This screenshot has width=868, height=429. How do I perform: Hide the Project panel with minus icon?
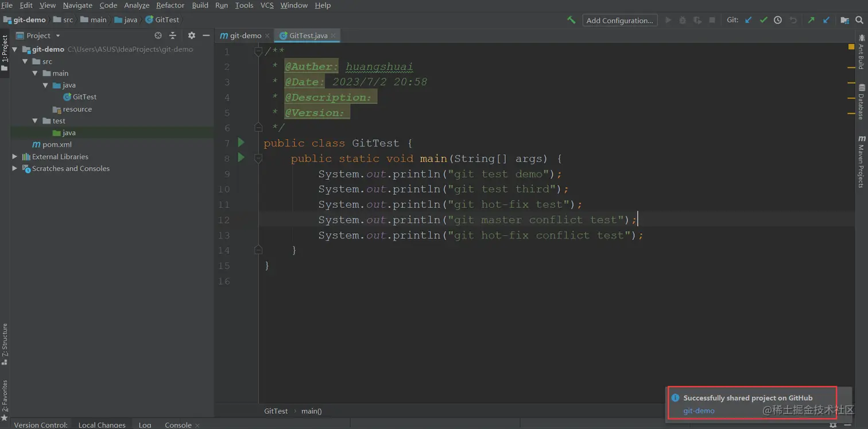point(206,36)
